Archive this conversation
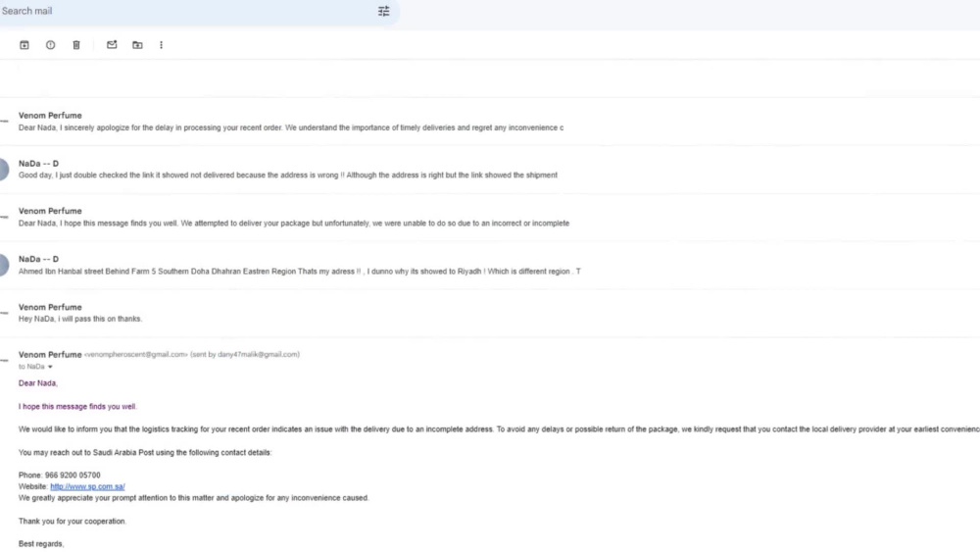This screenshot has width=980, height=552. coord(24,45)
